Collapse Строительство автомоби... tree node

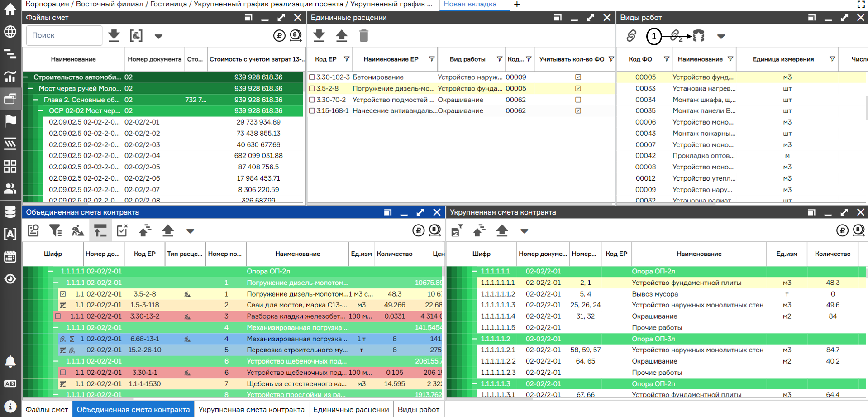point(26,77)
